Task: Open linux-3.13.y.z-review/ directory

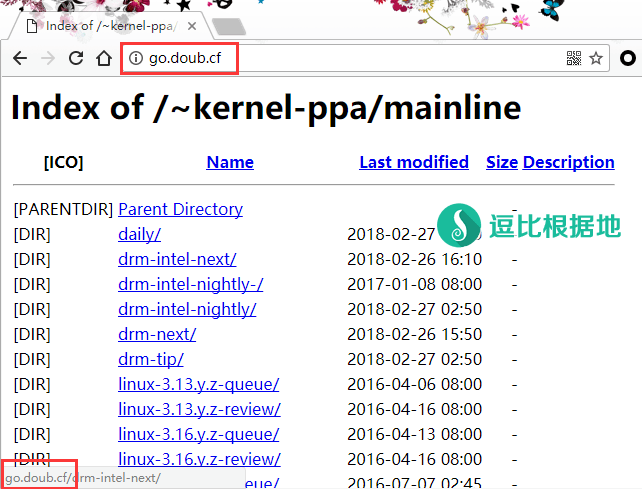Action: coord(199,409)
